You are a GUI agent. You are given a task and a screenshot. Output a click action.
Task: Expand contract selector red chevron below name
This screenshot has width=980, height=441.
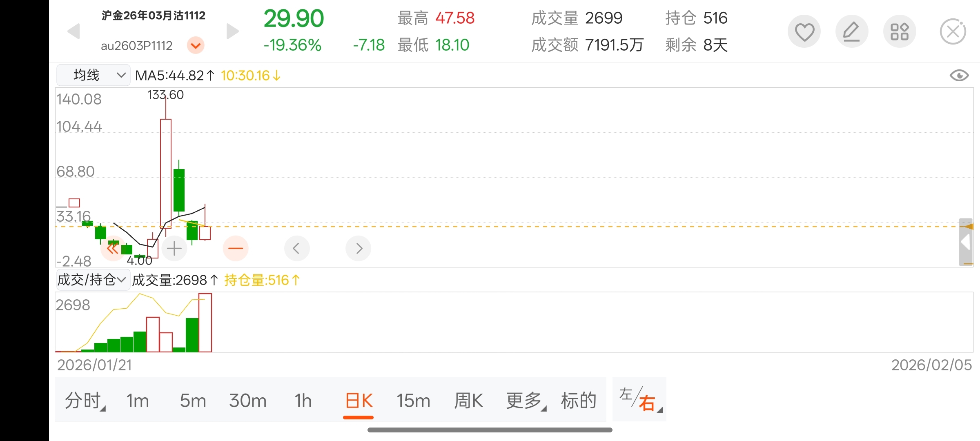[x=196, y=45]
